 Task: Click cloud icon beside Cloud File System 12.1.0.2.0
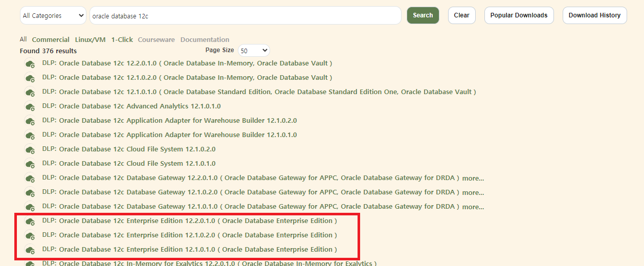[x=30, y=150]
